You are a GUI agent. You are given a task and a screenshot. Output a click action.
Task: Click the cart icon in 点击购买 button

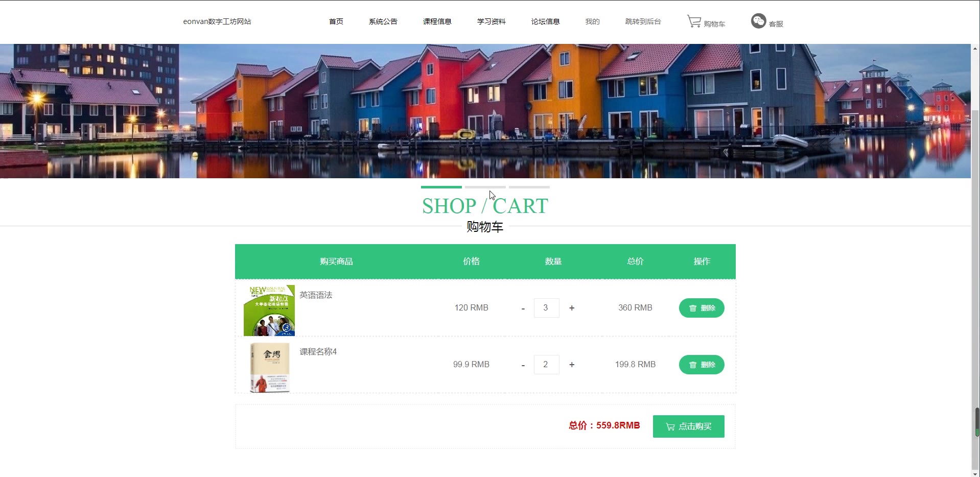[x=670, y=426]
